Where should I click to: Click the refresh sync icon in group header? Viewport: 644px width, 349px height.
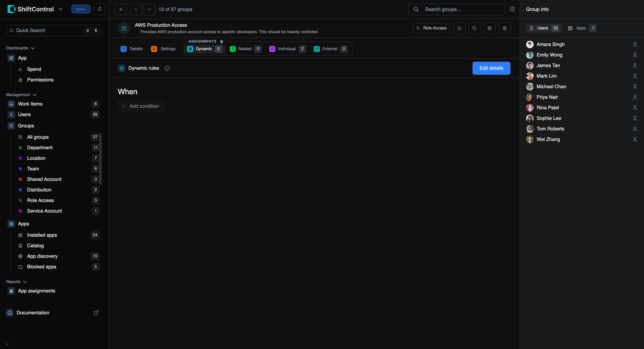(459, 28)
